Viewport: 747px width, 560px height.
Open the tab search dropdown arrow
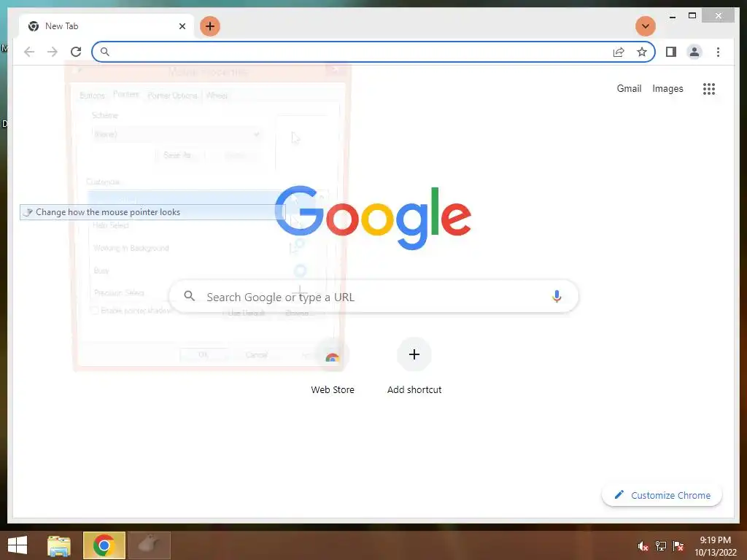coord(646,26)
